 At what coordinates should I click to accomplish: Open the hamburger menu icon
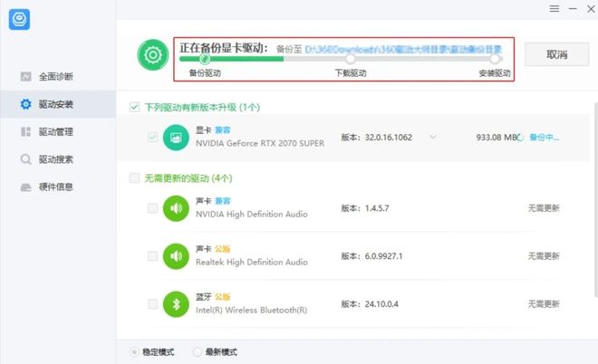[x=555, y=8]
